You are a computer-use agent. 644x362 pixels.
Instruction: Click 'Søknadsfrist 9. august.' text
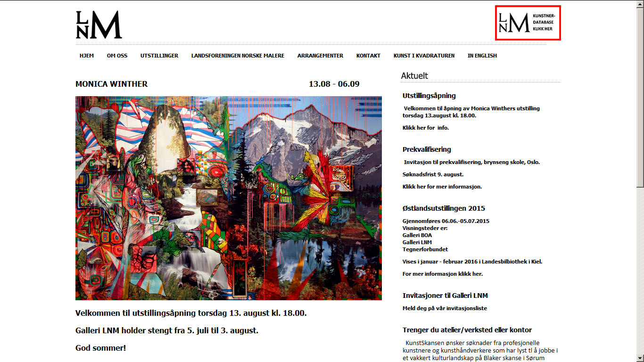[433, 174]
